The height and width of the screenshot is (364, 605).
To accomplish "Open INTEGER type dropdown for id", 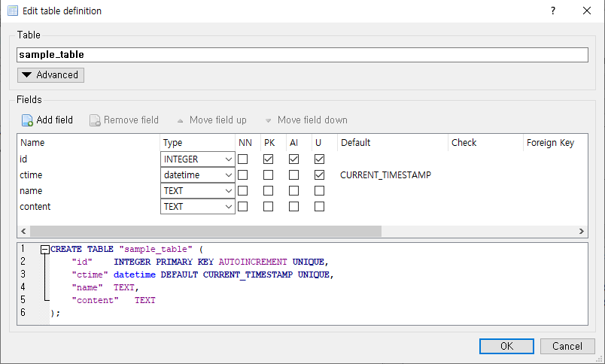I will 198,159.
